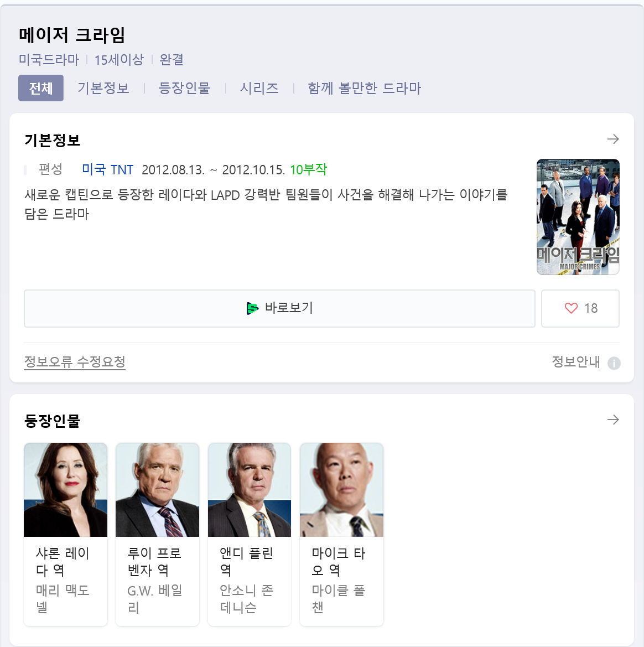Click the info circle icon next to 정보안내
The image size is (644, 647).
click(x=614, y=363)
